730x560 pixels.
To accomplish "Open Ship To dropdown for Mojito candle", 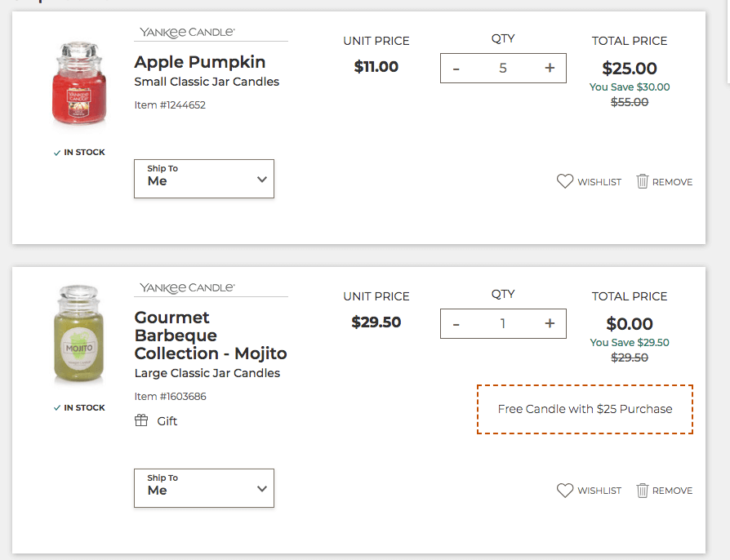I will [204, 488].
